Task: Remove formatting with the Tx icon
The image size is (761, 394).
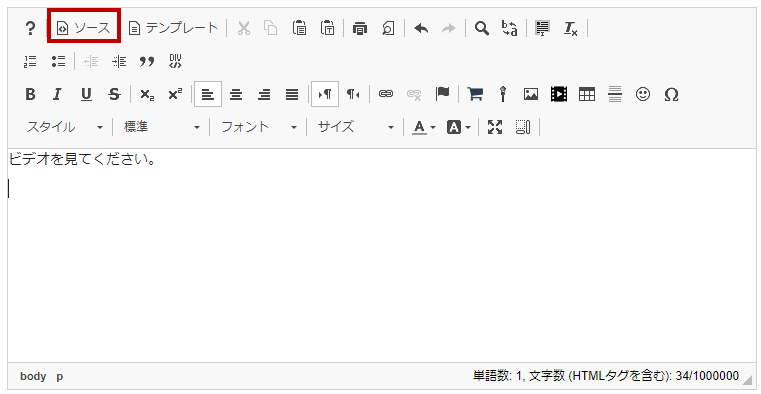Action: click(x=570, y=28)
